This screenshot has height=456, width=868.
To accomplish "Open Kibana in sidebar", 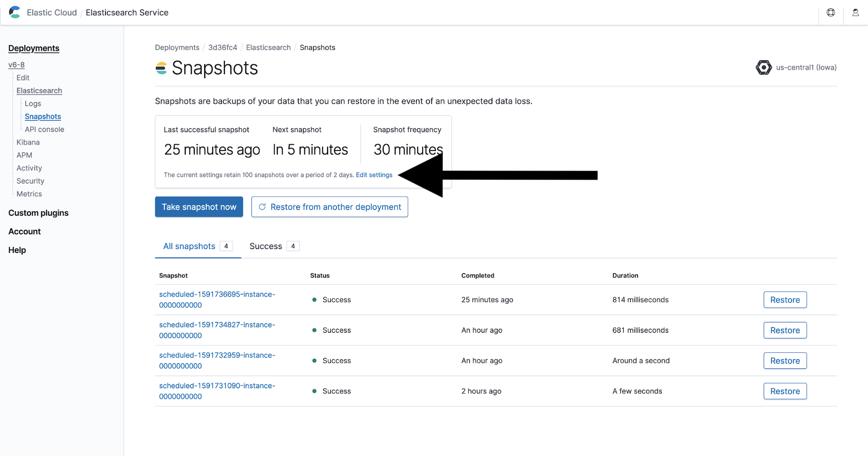I will click(x=28, y=142).
